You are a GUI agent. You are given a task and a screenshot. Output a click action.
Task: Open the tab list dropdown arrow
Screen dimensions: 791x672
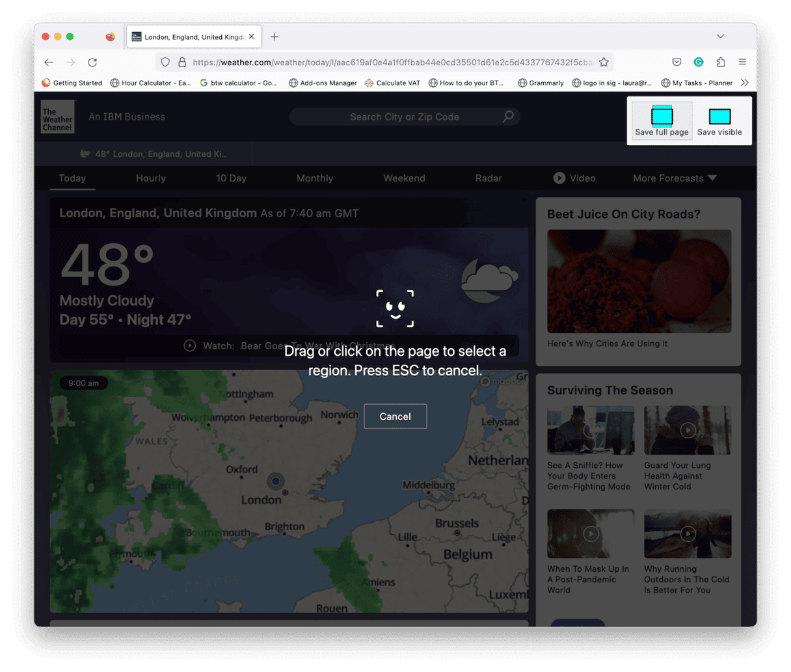click(720, 36)
